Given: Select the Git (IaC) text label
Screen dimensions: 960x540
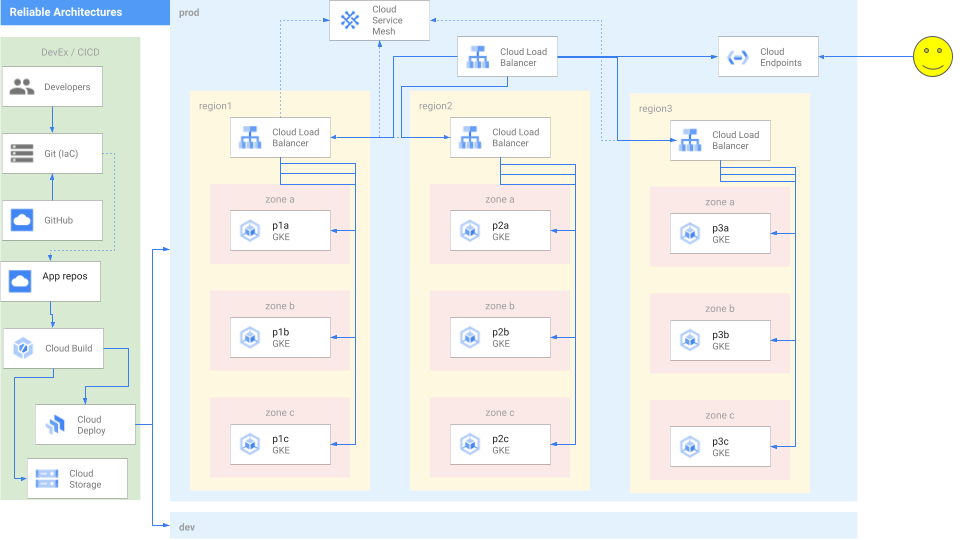Looking at the screenshot, I should tap(61, 154).
